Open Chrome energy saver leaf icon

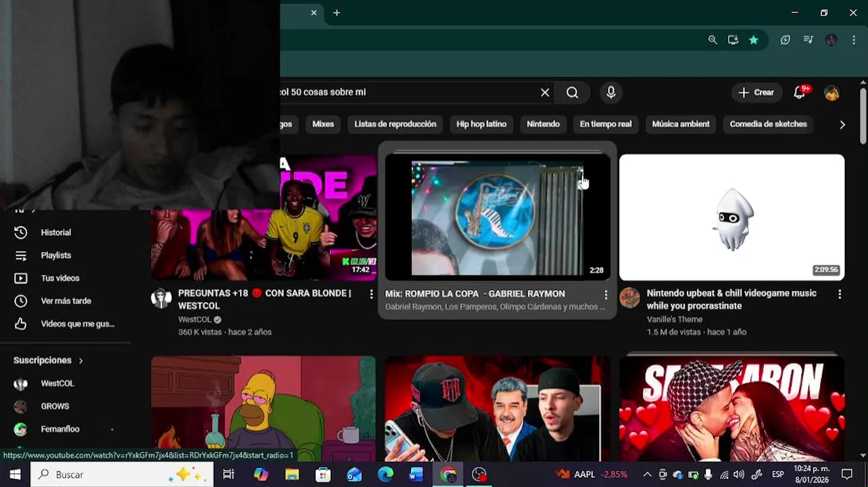point(785,40)
